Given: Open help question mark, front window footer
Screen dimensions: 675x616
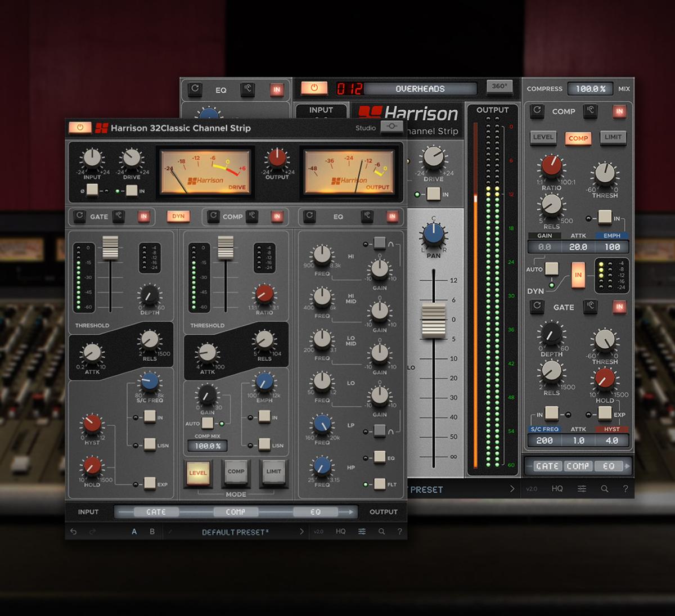Looking at the screenshot, I should [400, 532].
